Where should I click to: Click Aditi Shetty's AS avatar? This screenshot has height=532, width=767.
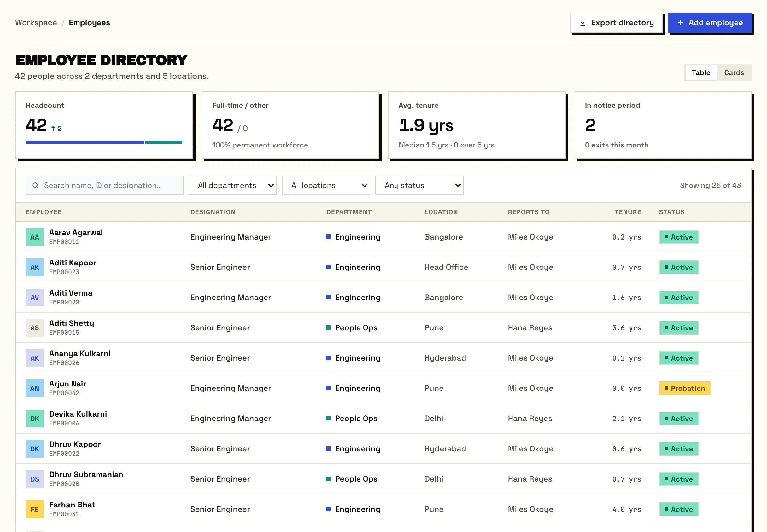[x=35, y=328]
